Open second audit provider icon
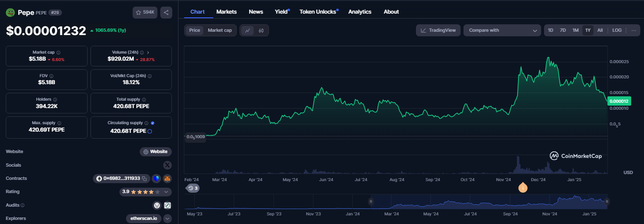This screenshot has height=224, width=644. tap(167, 205)
